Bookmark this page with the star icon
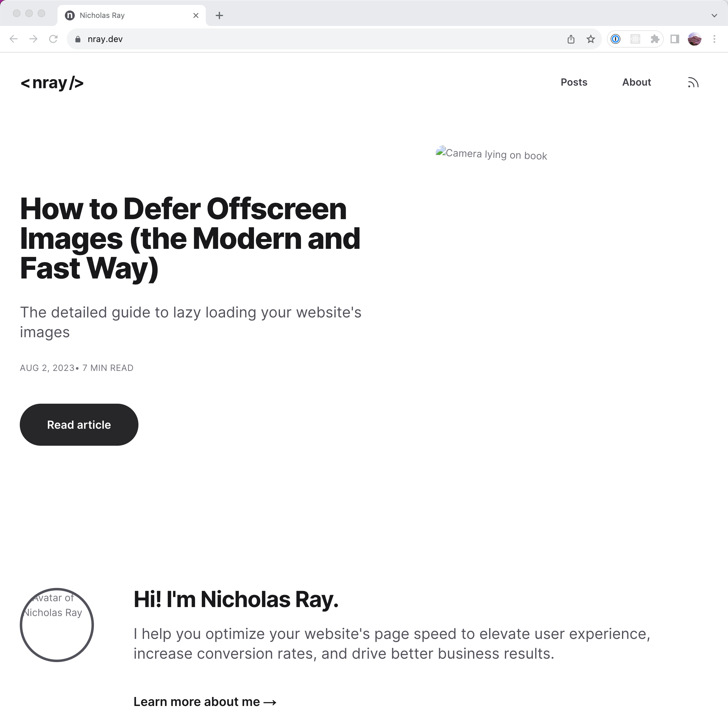Screen dimensions: 728x727 pyautogui.click(x=590, y=39)
